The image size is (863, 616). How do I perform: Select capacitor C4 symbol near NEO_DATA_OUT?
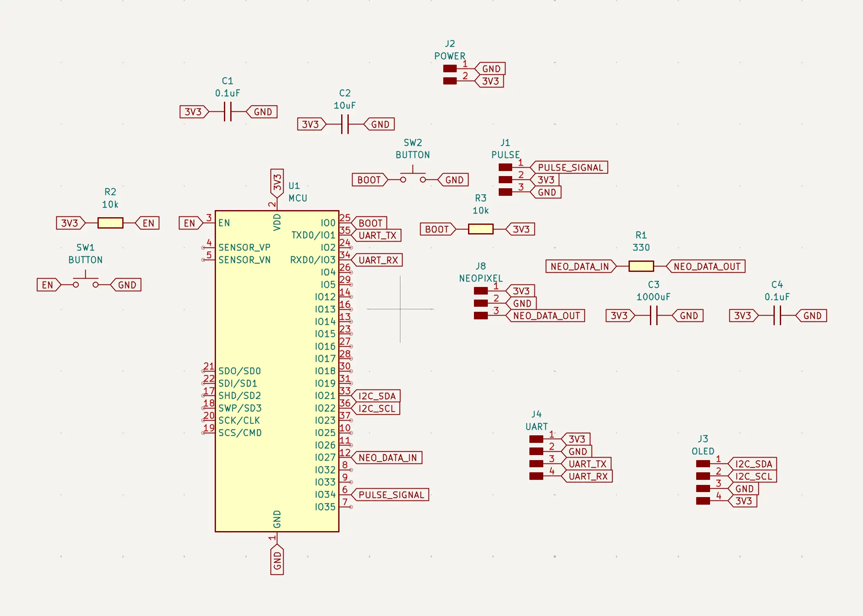pyautogui.click(x=777, y=316)
